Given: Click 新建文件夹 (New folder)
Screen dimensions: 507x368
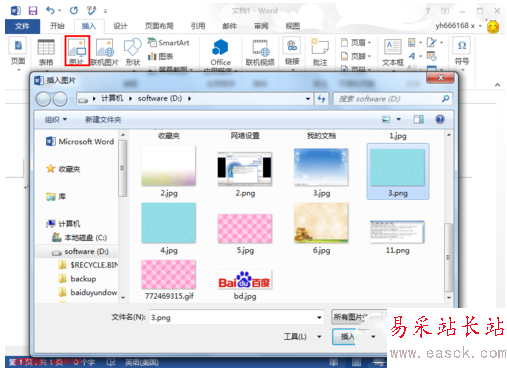Looking at the screenshot, I should (103, 120).
